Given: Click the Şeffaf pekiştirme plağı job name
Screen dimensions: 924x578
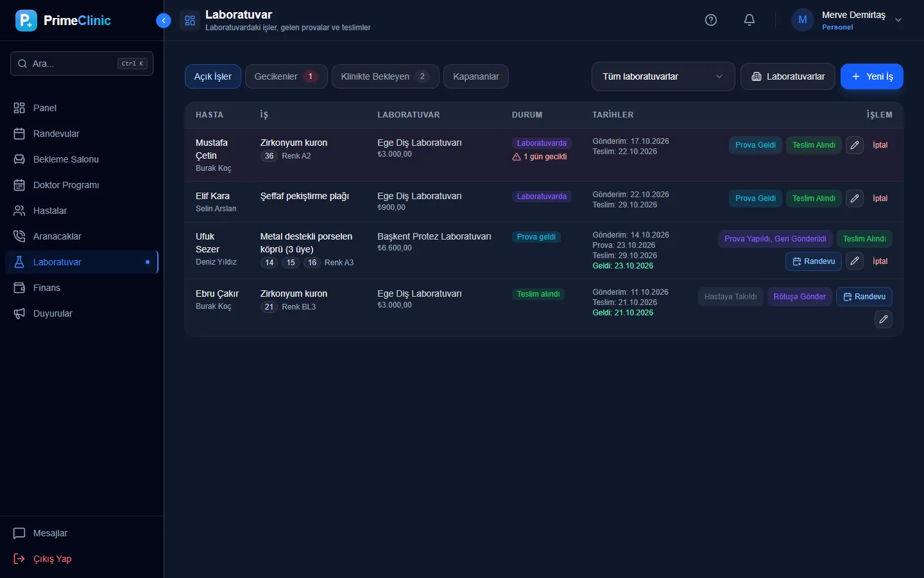Looking at the screenshot, I should (x=305, y=196).
